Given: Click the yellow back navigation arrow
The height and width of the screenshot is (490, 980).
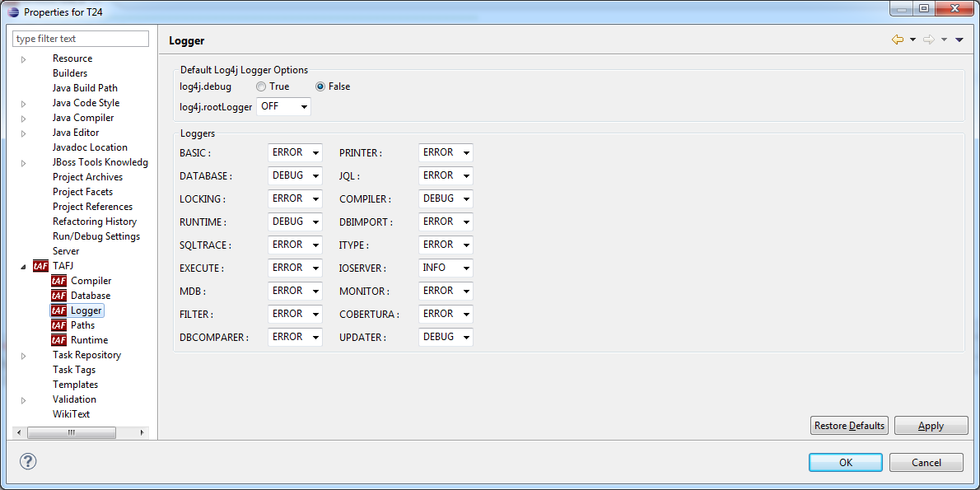Looking at the screenshot, I should (x=897, y=40).
